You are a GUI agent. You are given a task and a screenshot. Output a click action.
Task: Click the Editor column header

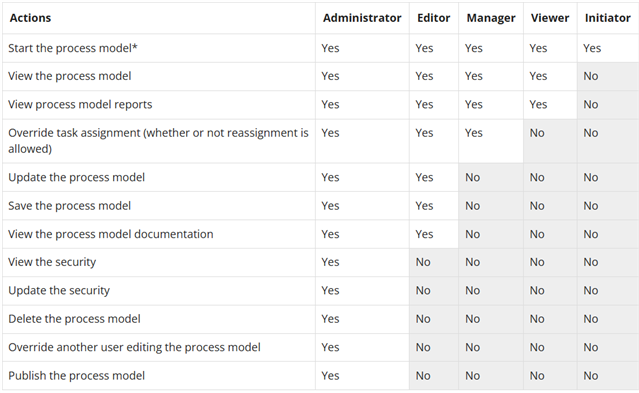click(x=434, y=18)
